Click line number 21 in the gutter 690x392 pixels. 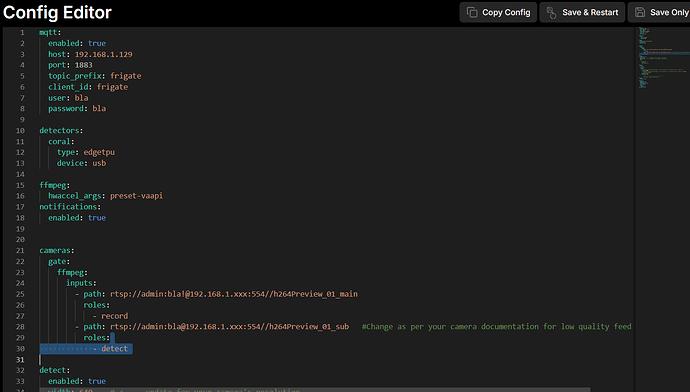pos(20,250)
